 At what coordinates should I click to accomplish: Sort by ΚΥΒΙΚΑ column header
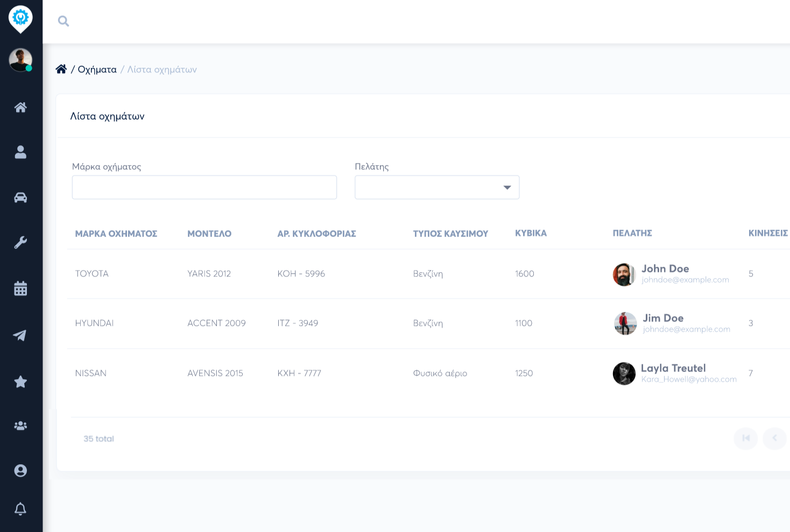coord(531,233)
